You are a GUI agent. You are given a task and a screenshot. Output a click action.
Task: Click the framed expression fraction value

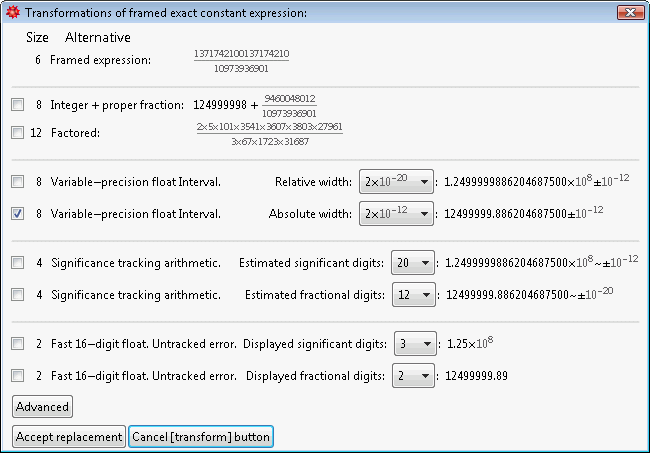[x=241, y=61]
